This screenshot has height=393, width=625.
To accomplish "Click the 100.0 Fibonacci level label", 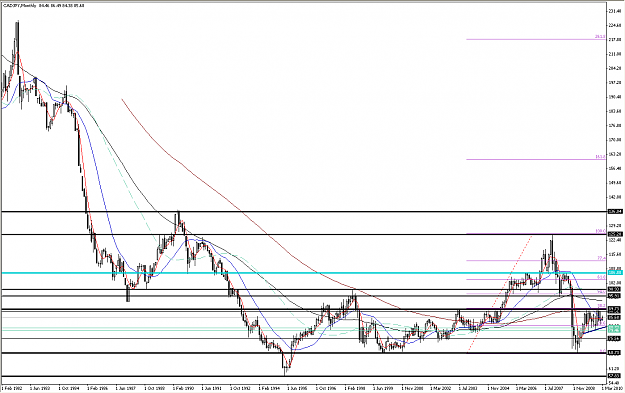I will point(601,231).
